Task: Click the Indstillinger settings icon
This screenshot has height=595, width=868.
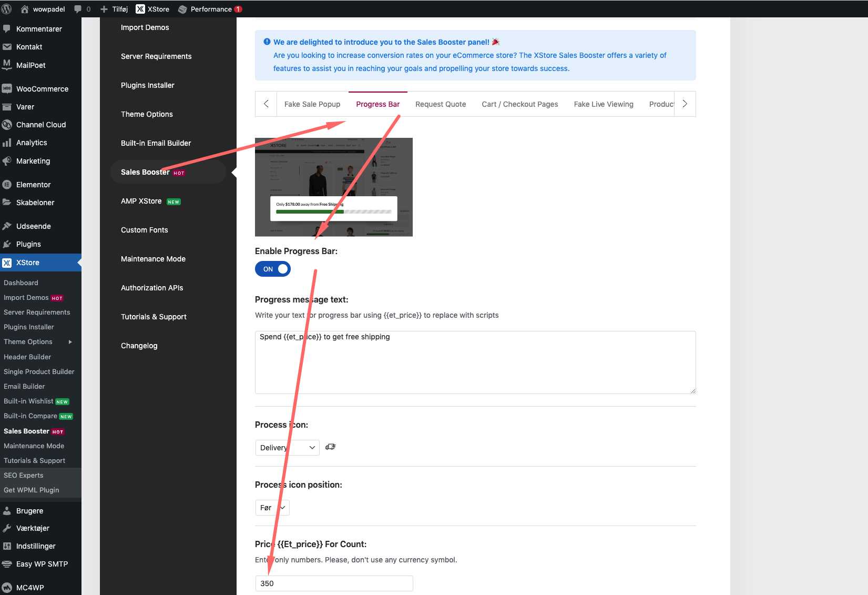Action: [7, 546]
